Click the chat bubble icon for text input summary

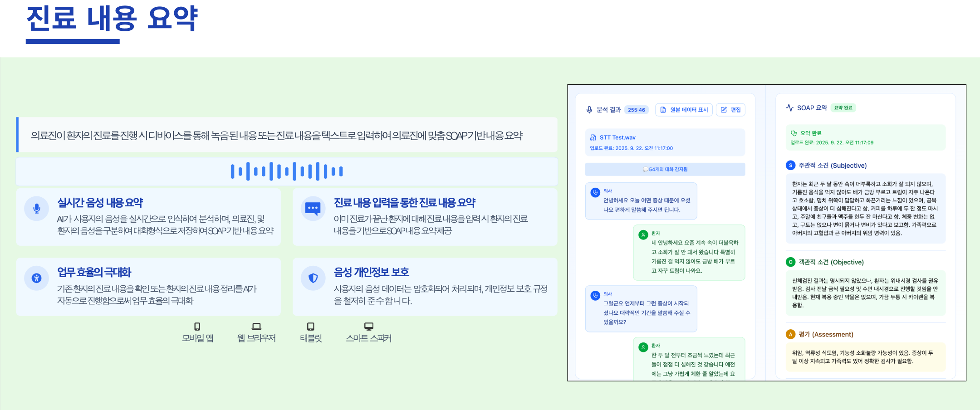pyautogui.click(x=313, y=208)
